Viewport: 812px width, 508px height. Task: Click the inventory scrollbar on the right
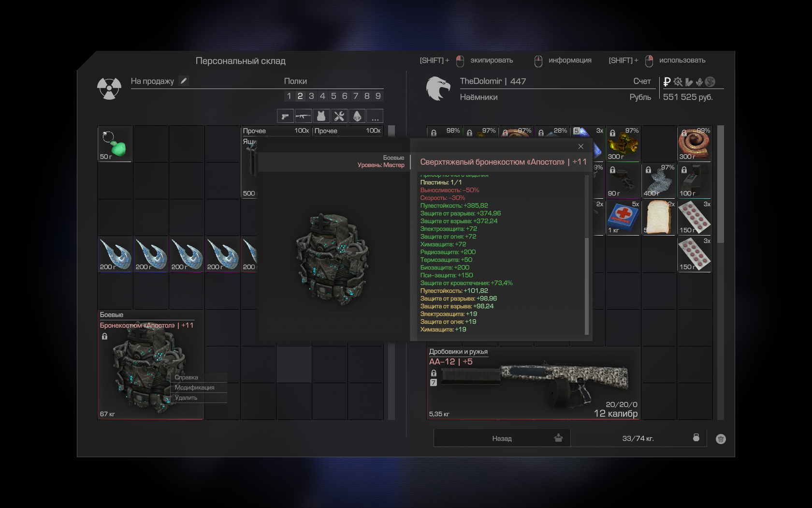coord(721,184)
